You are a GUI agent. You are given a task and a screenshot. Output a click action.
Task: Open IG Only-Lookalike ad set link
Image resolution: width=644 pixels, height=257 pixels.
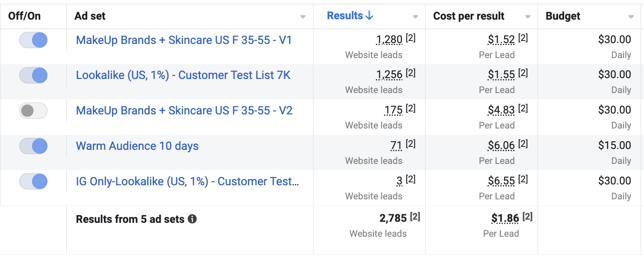tap(187, 181)
